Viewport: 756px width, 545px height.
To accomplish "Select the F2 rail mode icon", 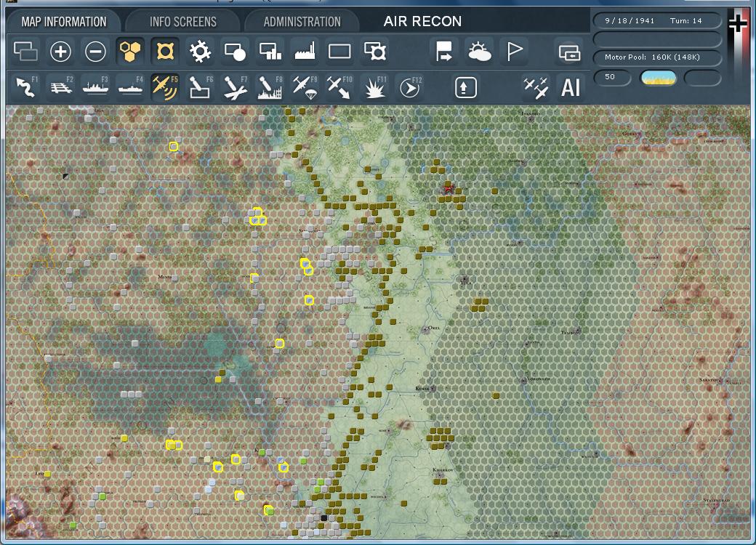I will click(61, 87).
